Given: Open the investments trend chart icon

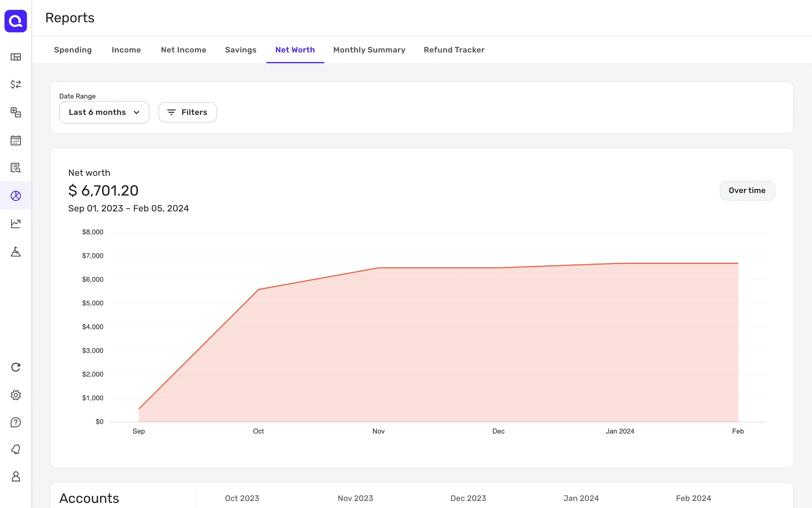Looking at the screenshot, I should (16, 224).
